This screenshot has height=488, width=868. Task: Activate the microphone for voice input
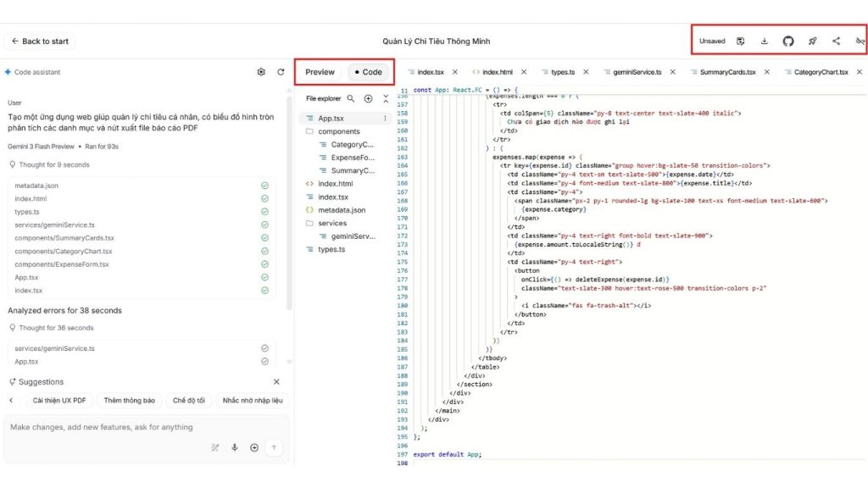[235, 447]
